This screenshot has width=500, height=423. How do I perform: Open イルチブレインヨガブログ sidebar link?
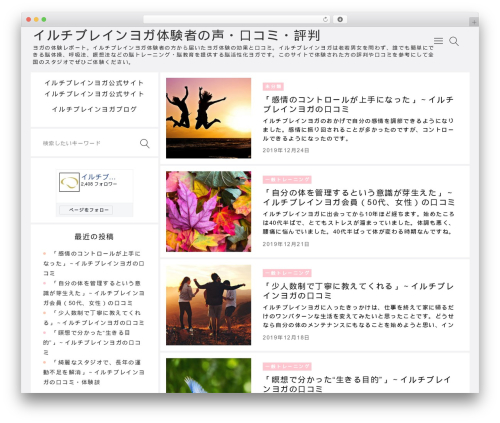[94, 109]
